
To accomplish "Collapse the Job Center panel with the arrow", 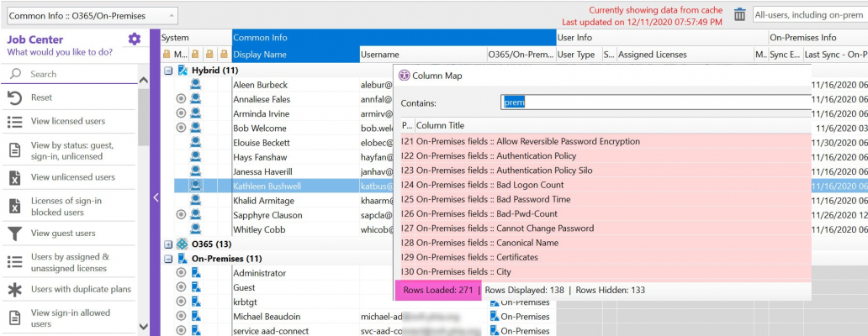I will point(156,197).
